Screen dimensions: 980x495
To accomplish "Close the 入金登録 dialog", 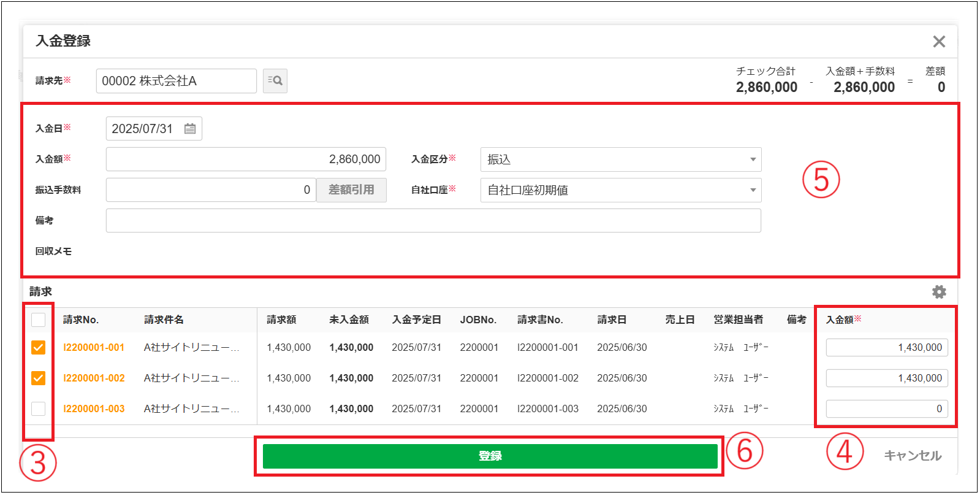I will 938,42.
